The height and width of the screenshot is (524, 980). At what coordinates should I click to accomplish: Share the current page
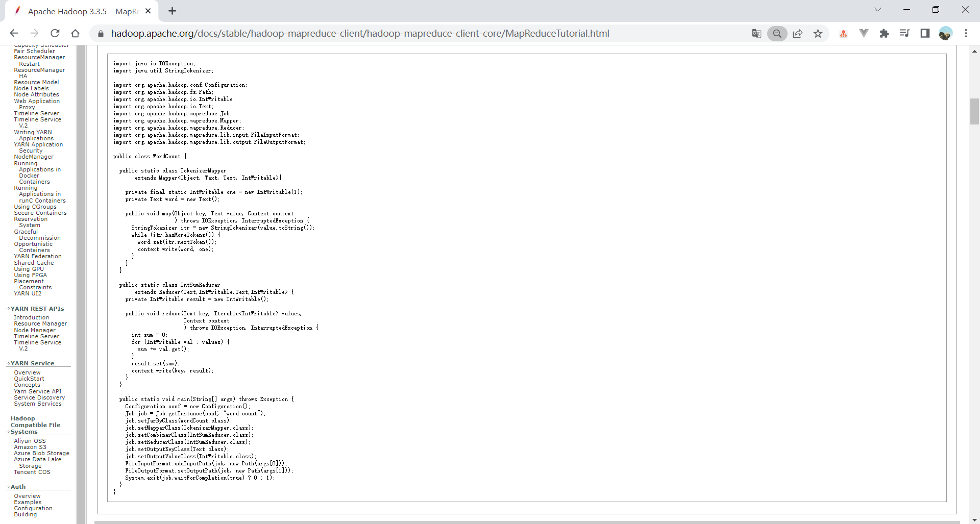click(x=798, y=33)
